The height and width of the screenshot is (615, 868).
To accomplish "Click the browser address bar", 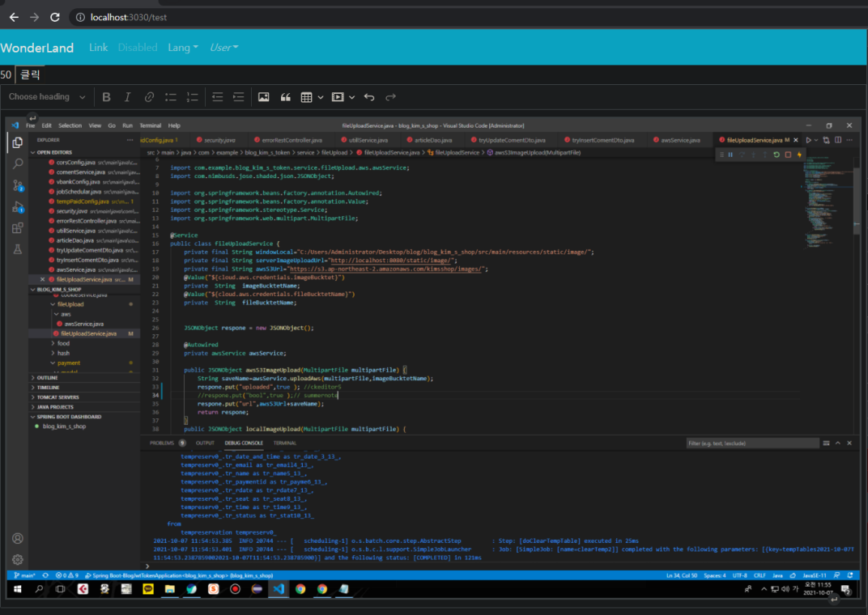I will [465, 17].
